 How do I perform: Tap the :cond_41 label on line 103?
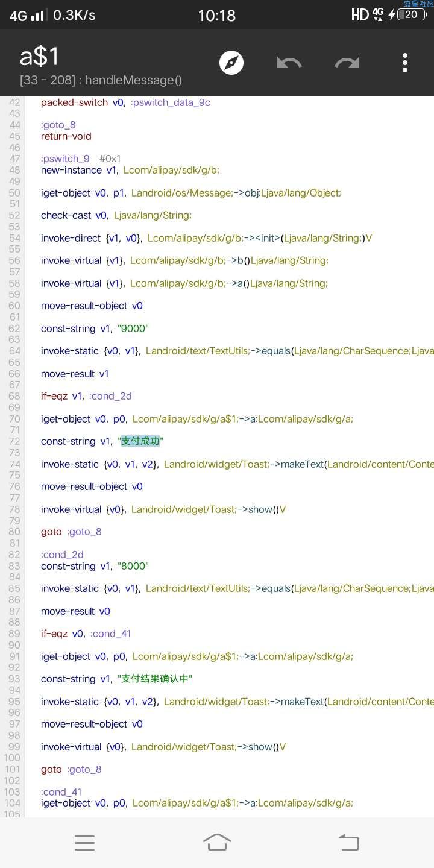[x=61, y=792]
